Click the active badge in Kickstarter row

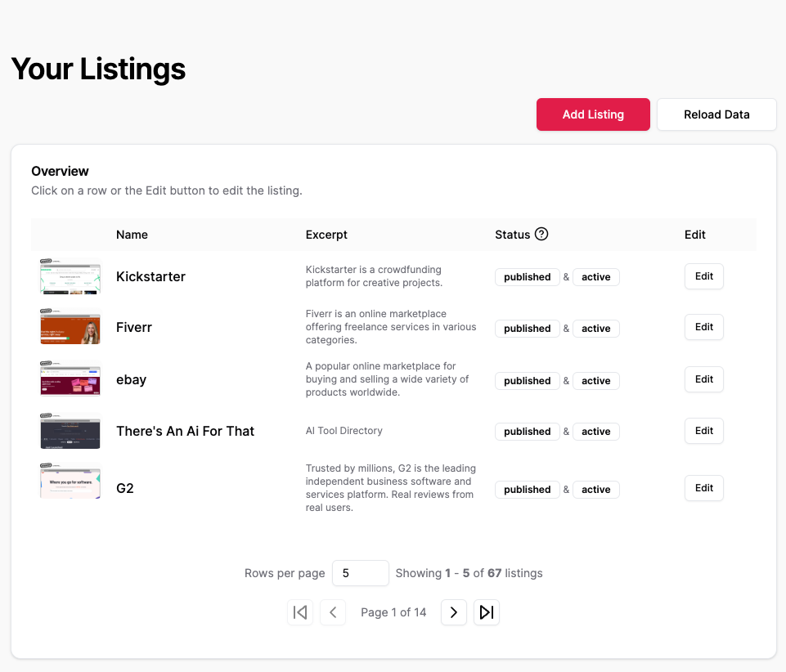(596, 277)
